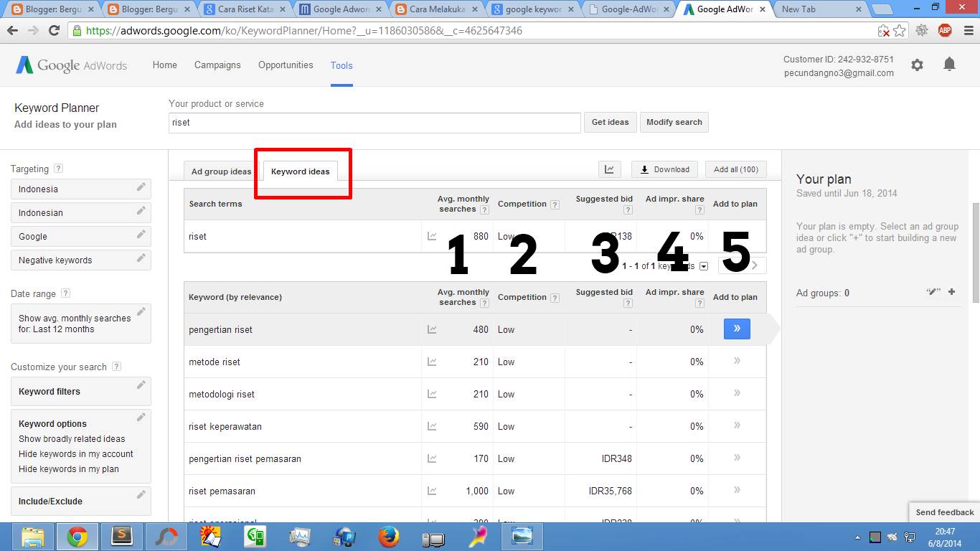Open Google AdWords logo home
980x551 pixels.
(72, 65)
